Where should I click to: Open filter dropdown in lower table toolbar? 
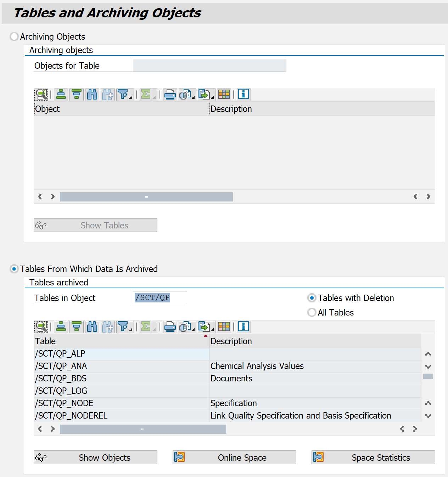pos(131,329)
